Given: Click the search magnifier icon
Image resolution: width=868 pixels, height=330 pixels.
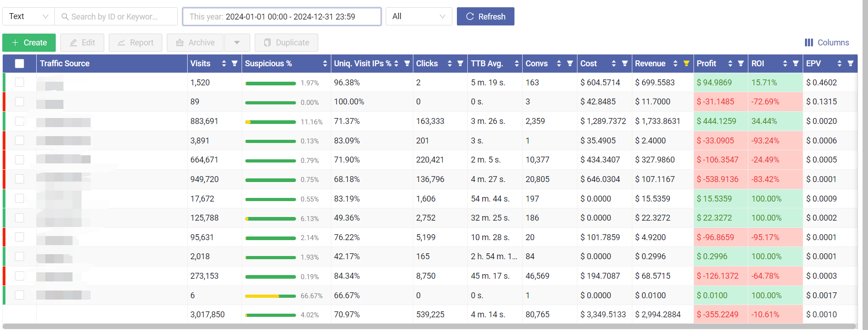Looking at the screenshot, I should point(65,17).
